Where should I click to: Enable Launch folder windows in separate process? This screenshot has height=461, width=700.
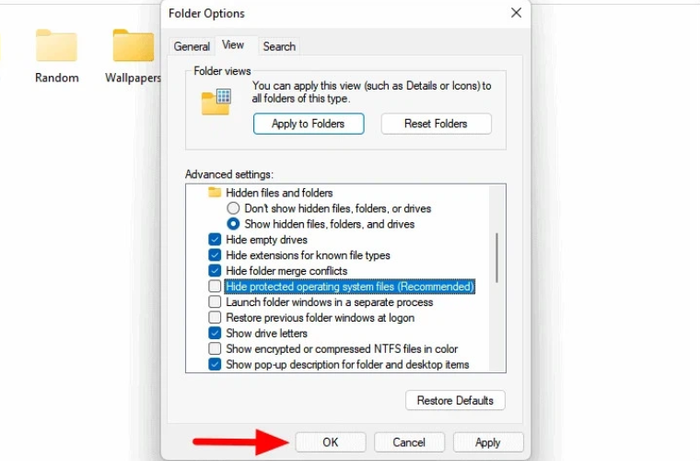(215, 302)
